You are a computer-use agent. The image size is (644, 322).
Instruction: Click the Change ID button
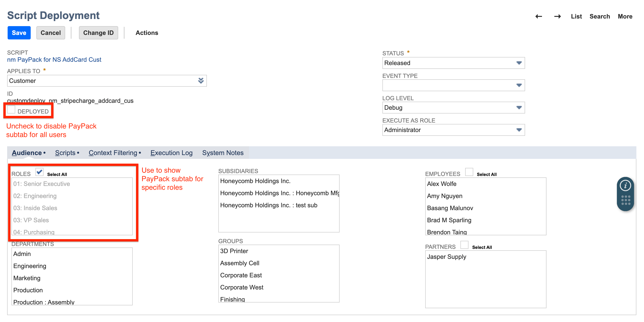pos(98,33)
